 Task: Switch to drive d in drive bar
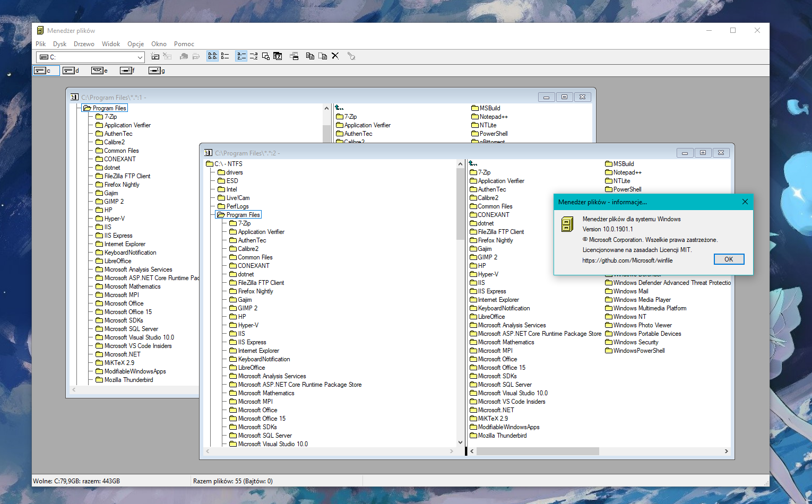click(71, 71)
